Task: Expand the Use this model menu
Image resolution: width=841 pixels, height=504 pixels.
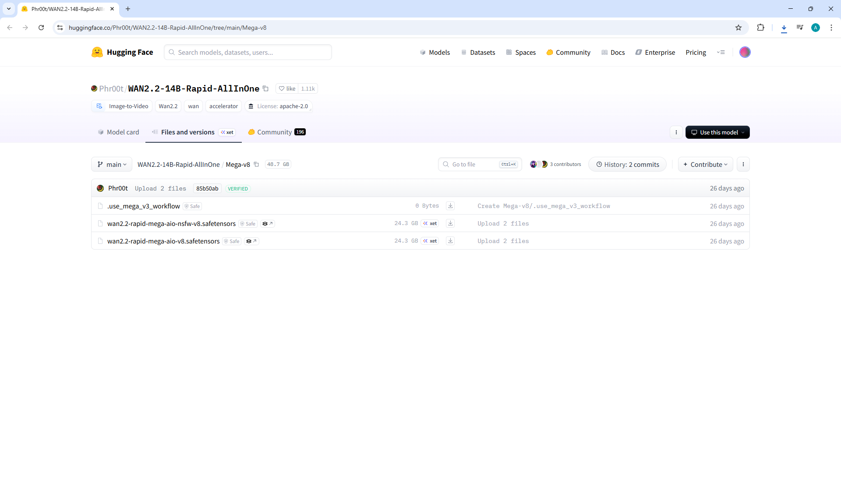Action: [717, 132]
